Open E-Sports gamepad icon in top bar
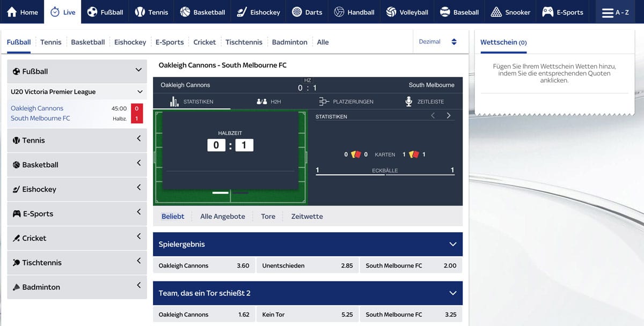 pos(547,12)
